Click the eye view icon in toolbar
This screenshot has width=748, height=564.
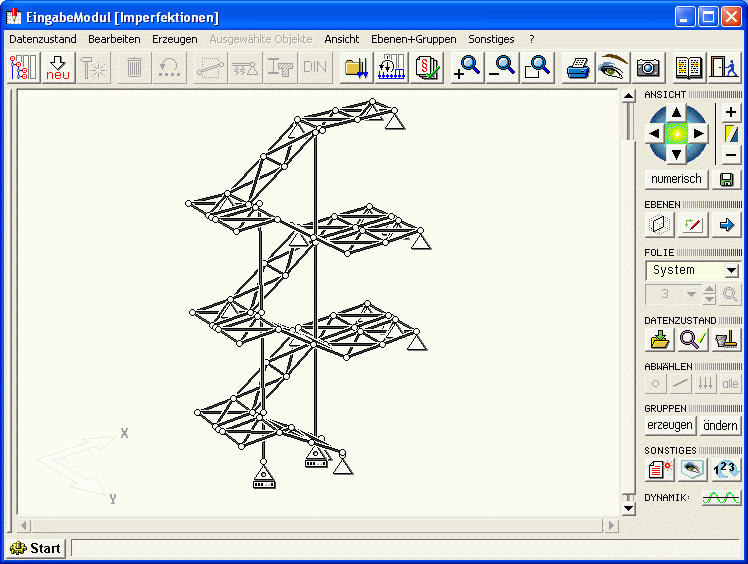612,67
